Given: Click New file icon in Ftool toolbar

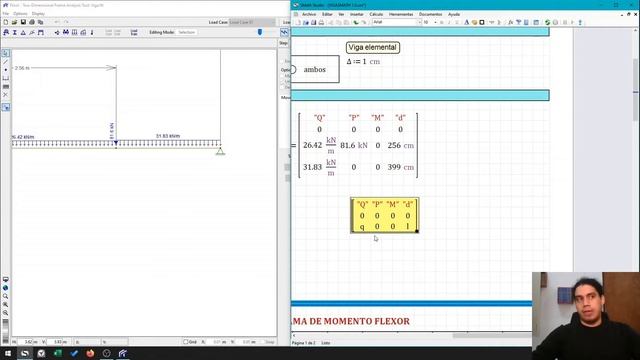Looking at the screenshot, I should (6, 22).
